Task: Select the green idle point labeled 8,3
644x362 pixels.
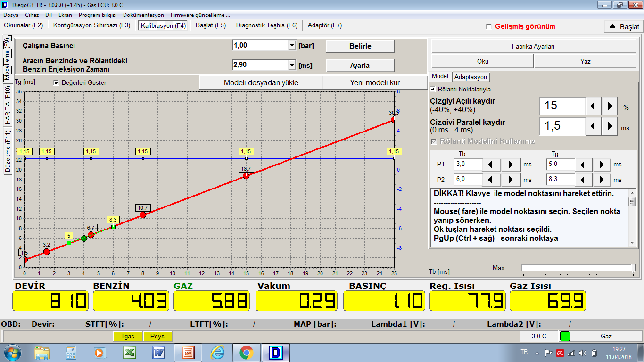Action: click(x=113, y=227)
